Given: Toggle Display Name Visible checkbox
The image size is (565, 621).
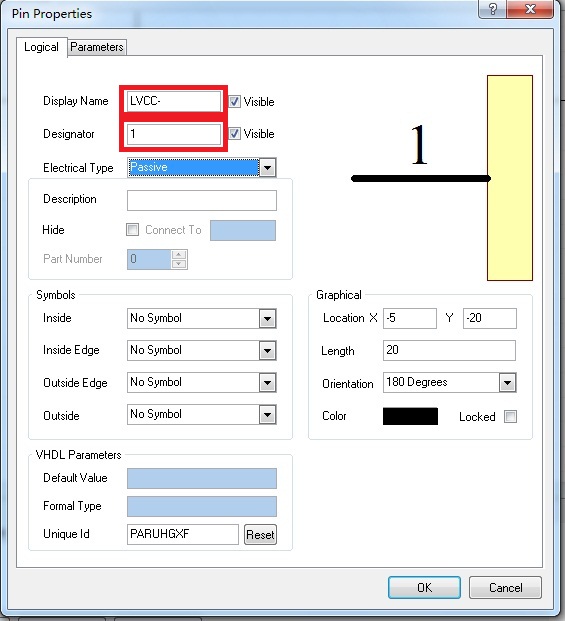Looking at the screenshot, I should pyautogui.click(x=234, y=101).
